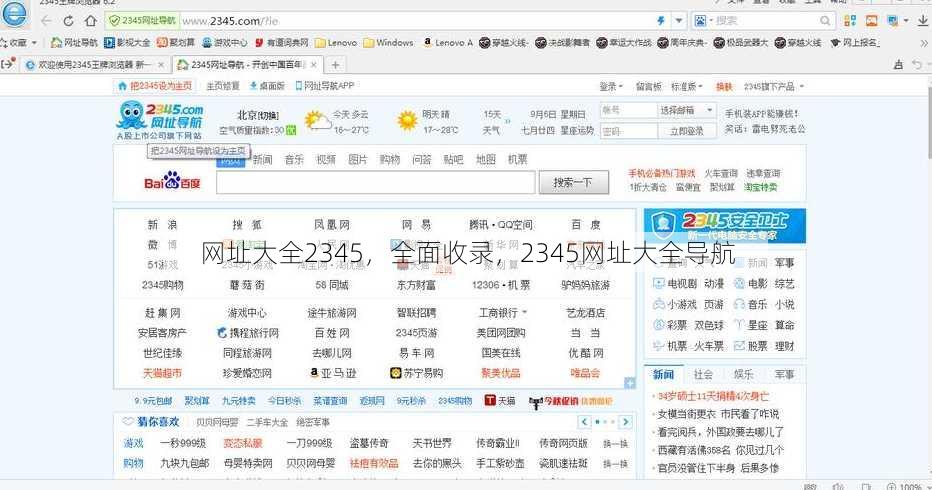Click the magnifier icon in browser search box
The height and width of the screenshot is (490, 932).
pos(825,21)
